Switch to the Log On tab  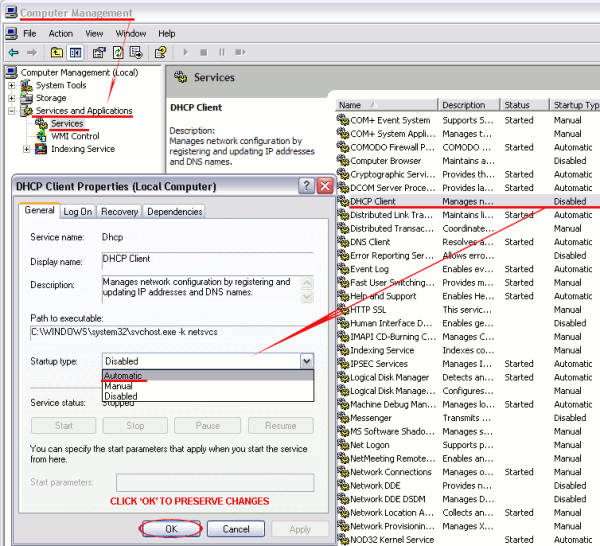78,212
